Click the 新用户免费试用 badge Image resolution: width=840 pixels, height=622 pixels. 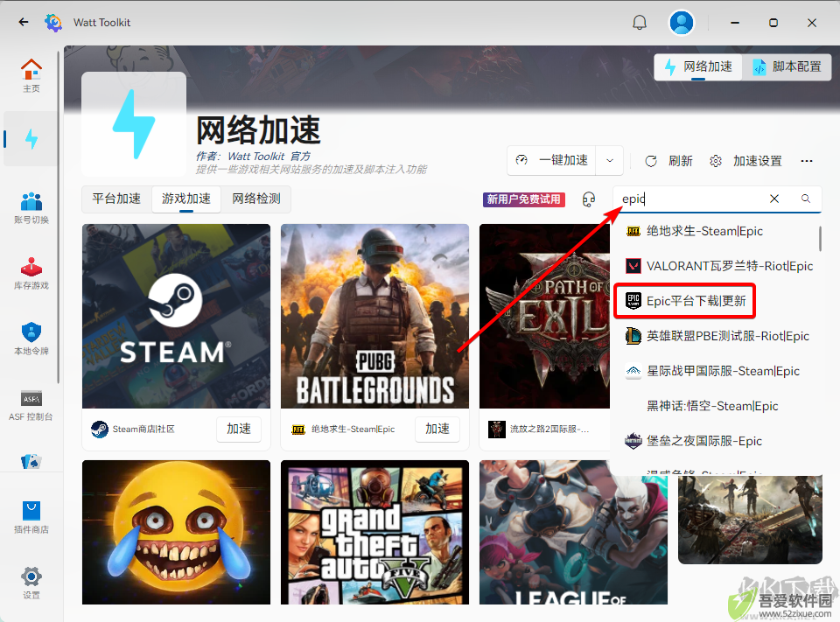[524, 199]
